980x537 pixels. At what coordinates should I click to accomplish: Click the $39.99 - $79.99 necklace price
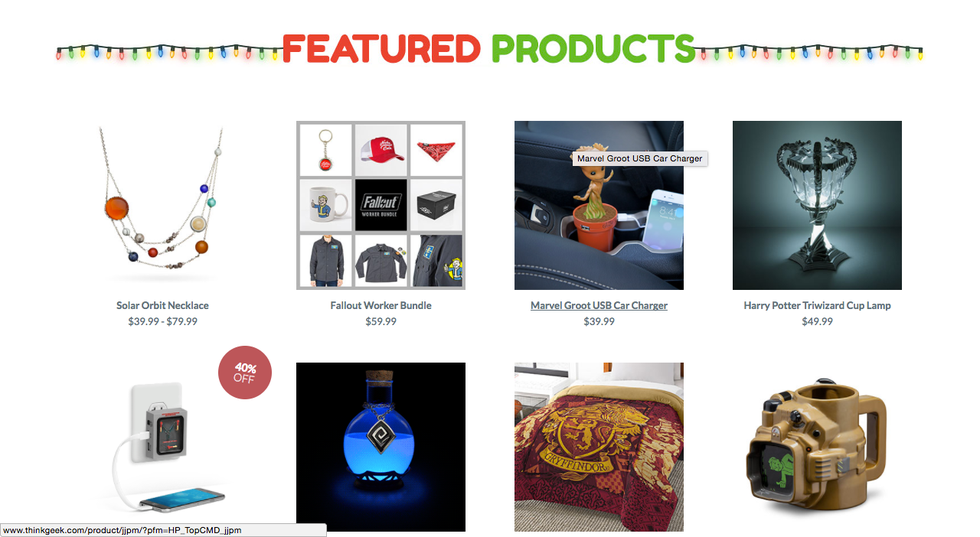[x=162, y=321]
